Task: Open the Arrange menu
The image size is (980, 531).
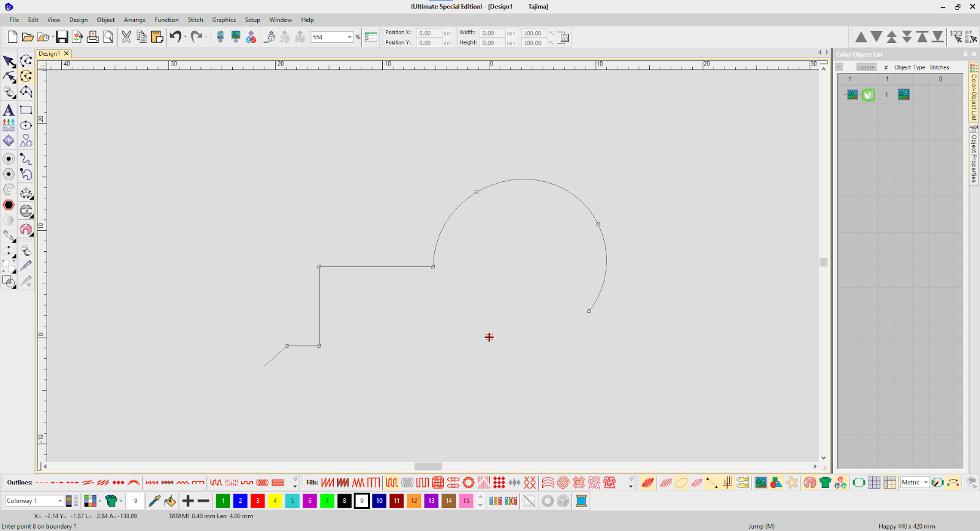Action: click(135, 20)
